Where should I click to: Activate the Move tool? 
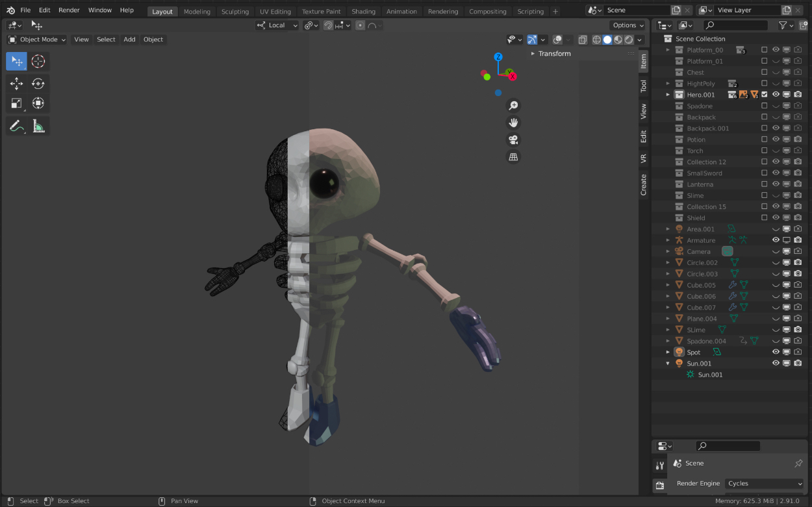coord(17,83)
